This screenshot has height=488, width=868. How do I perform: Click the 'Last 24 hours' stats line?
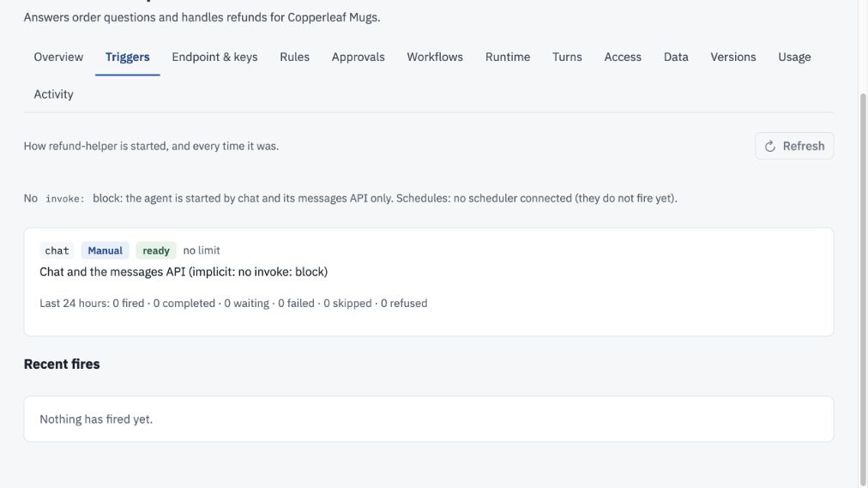coord(233,304)
